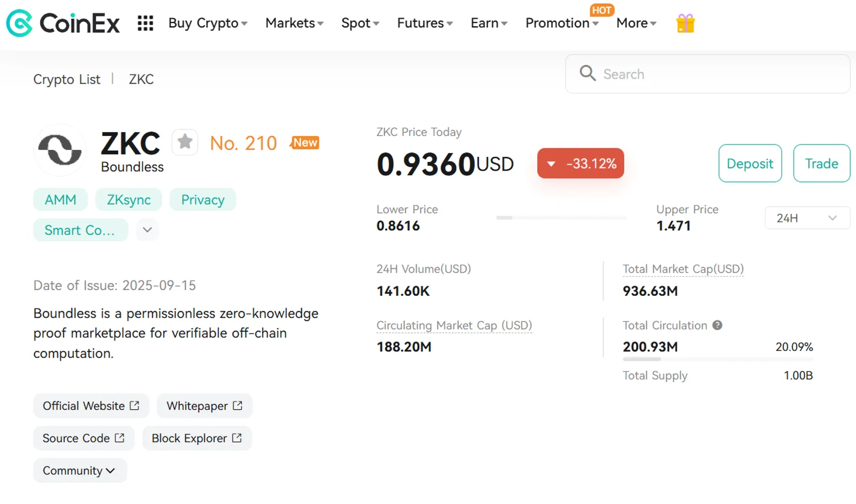Focus the Search input field
This screenshot has width=856, height=504.
click(707, 74)
